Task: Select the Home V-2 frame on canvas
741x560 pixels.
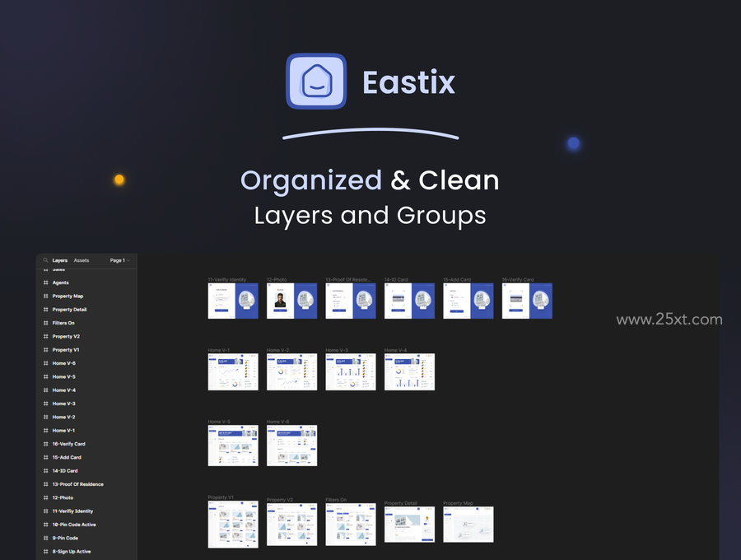Action: [292, 372]
